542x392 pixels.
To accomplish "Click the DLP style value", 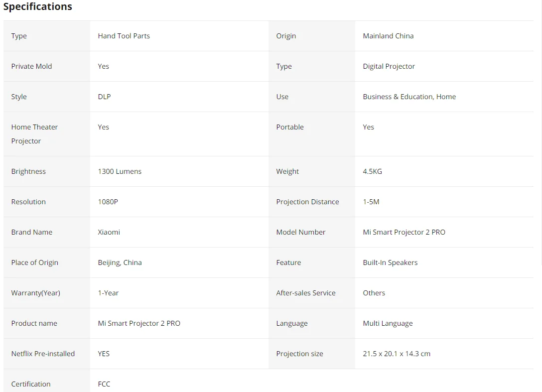I will click(104, 97).
